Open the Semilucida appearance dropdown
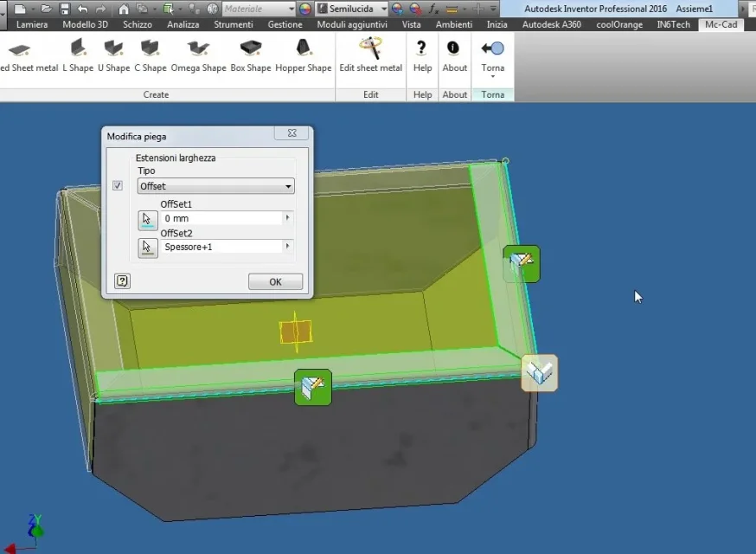Viewport: 756px width, 554px height. click(x=352, y=9)
